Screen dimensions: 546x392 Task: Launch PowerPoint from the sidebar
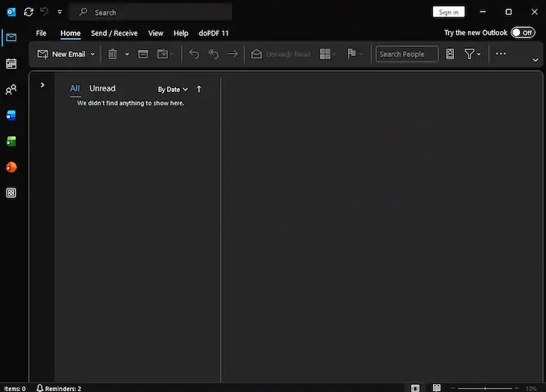tap(11, 167)
